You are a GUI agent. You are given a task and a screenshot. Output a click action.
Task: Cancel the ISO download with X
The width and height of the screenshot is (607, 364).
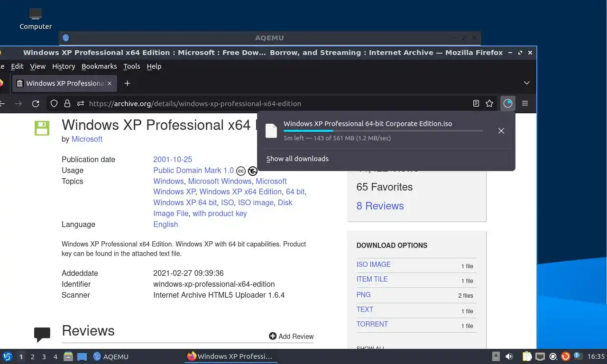(x=501, y=131)
